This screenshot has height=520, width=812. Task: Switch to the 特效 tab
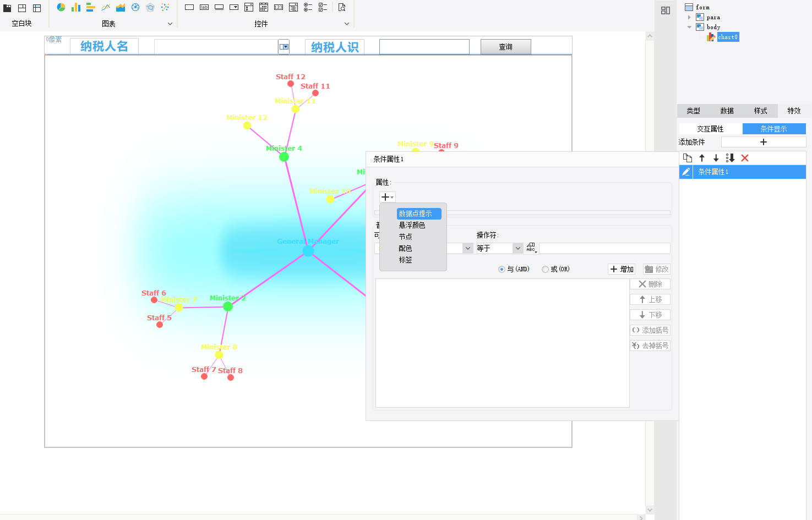tap(794, 111)
